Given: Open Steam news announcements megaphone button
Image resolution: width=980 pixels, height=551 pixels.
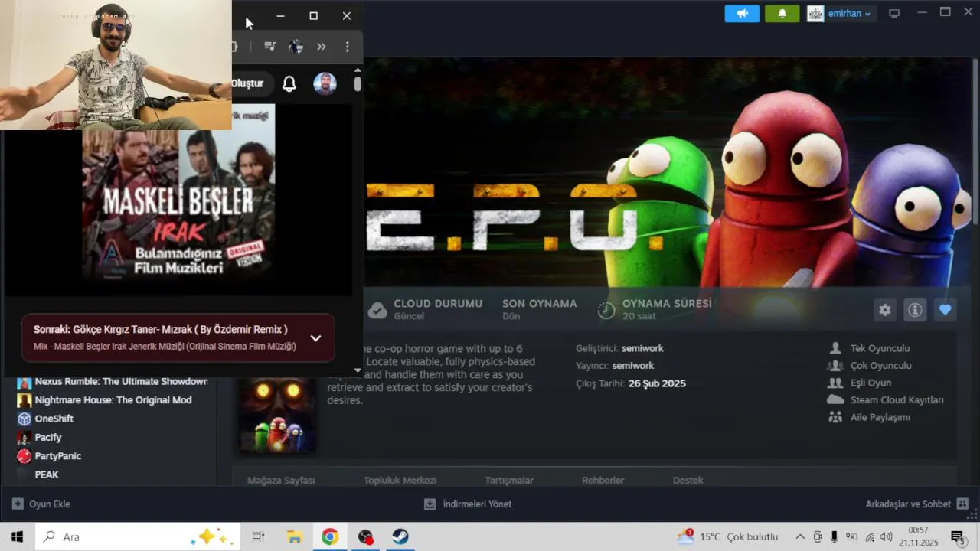Looking at the screenshot, I should [742, 14].
